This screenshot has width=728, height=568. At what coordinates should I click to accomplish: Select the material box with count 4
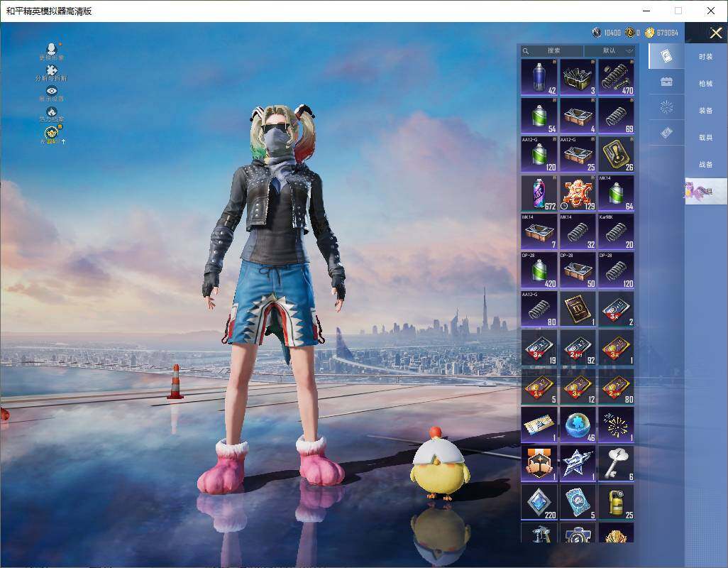point(578,116)
